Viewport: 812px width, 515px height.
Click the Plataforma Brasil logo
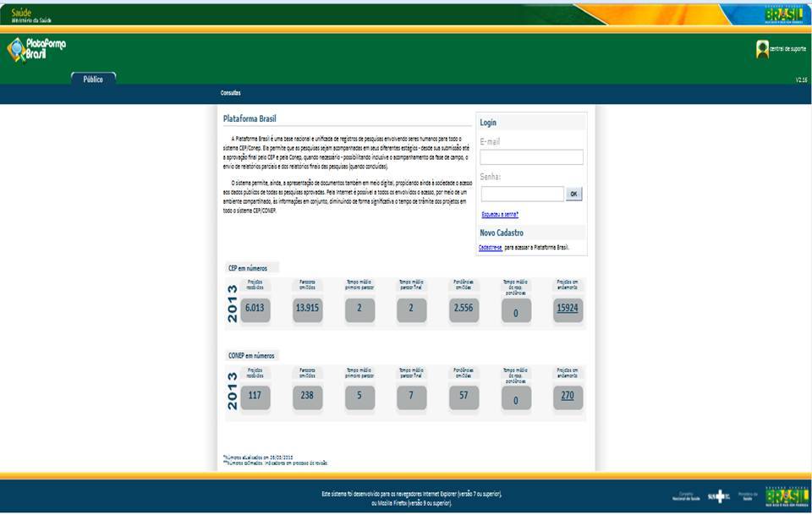[36, 50]
